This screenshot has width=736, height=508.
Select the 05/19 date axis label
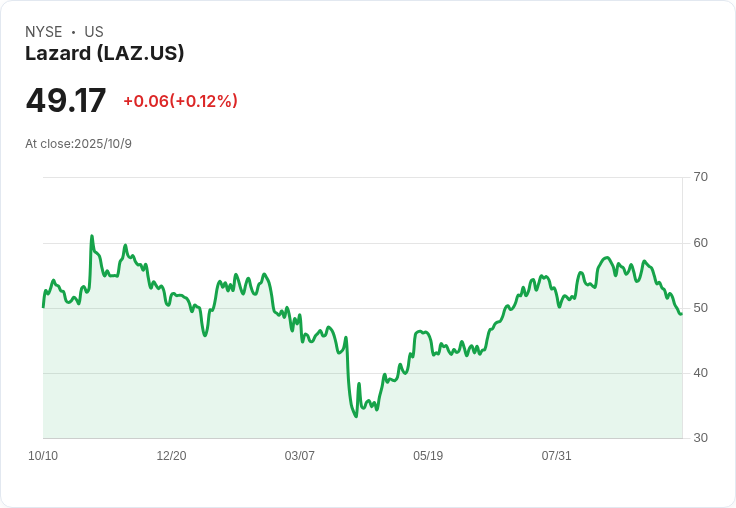(428, 456)
